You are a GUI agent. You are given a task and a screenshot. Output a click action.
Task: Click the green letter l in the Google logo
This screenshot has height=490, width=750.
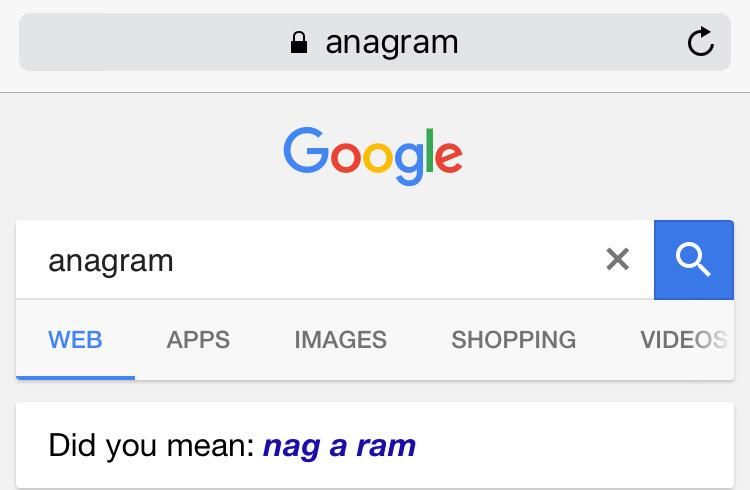431,151
